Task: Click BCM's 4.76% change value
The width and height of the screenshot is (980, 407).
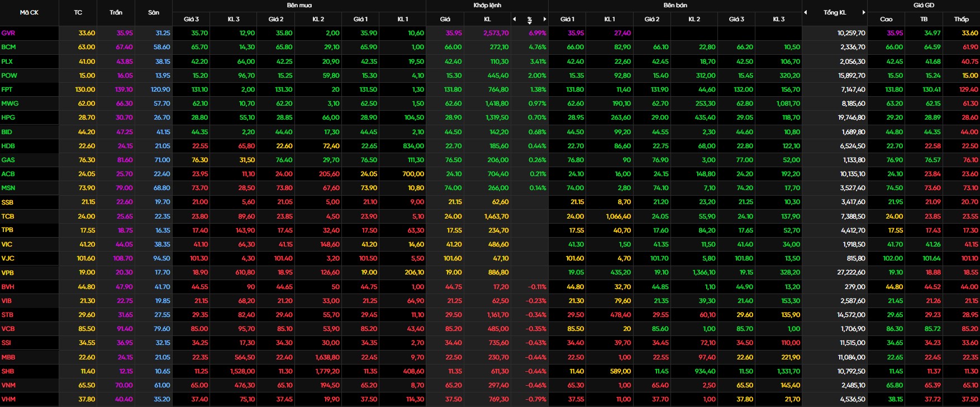Action: click(x=537, y=47)
